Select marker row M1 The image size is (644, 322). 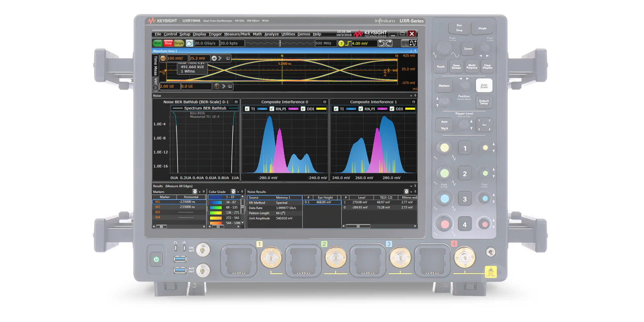pos(179,202)
